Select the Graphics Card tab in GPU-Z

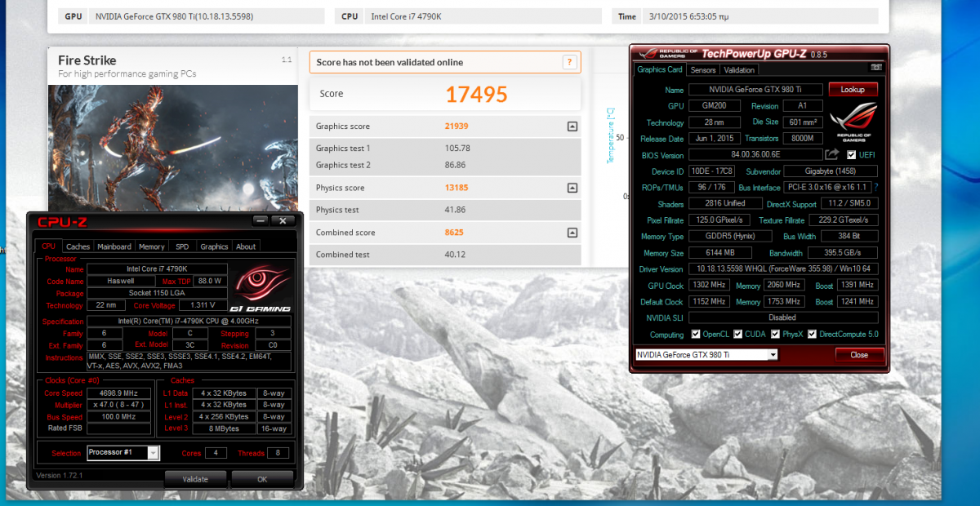660,69
